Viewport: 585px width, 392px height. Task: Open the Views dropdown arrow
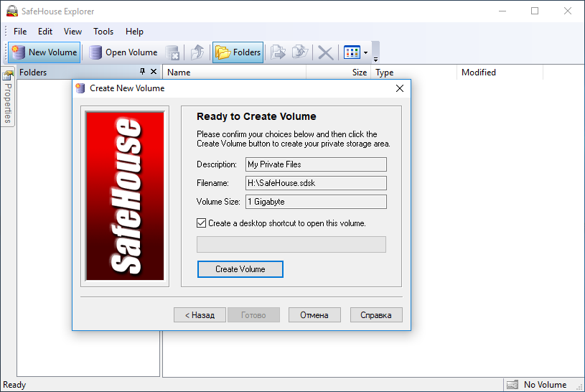[365, 52]
